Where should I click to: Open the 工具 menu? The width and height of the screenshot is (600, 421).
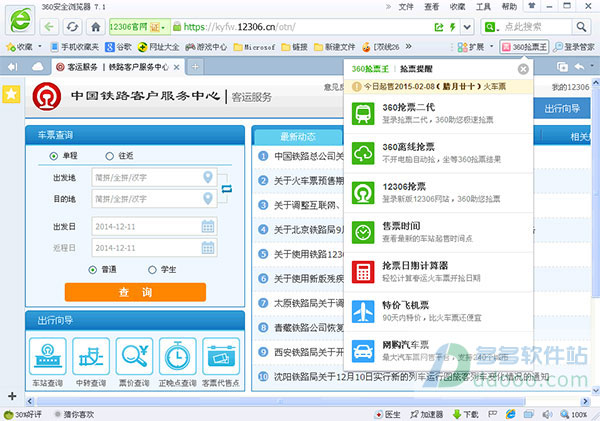click(483, 7)
